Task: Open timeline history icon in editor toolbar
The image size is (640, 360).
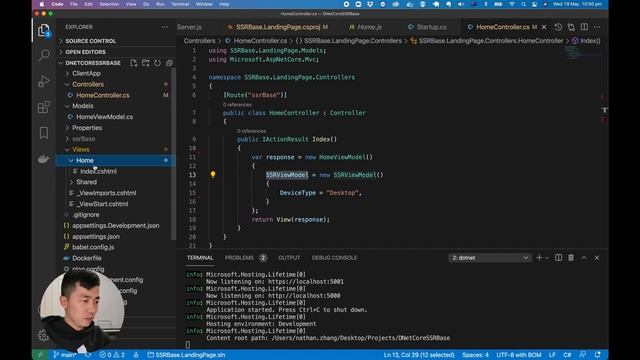Action: click(x=558, y=27)
